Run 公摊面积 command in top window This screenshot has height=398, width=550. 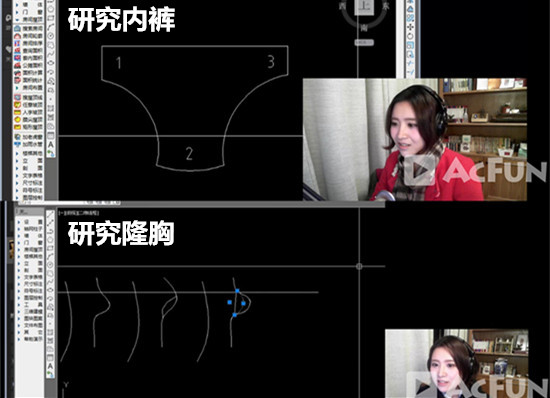coord(28,65)
